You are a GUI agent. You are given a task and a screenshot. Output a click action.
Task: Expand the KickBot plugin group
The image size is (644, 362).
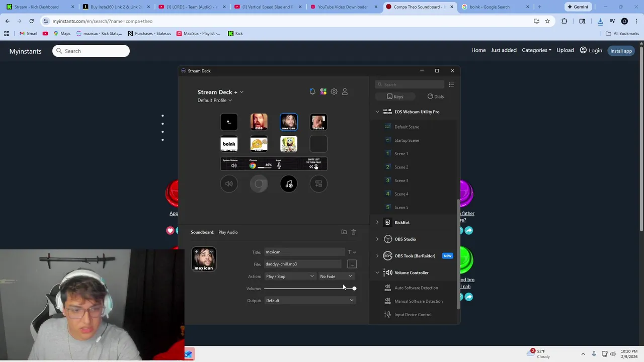[x=377, y=222]
